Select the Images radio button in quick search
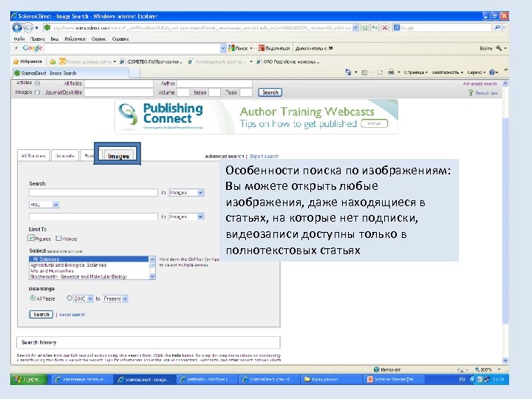 [37, 92]
